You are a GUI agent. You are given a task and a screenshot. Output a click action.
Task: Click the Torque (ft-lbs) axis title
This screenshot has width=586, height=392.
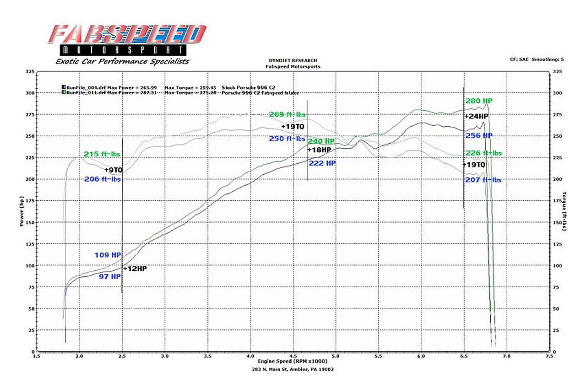(x=564, y=211)
